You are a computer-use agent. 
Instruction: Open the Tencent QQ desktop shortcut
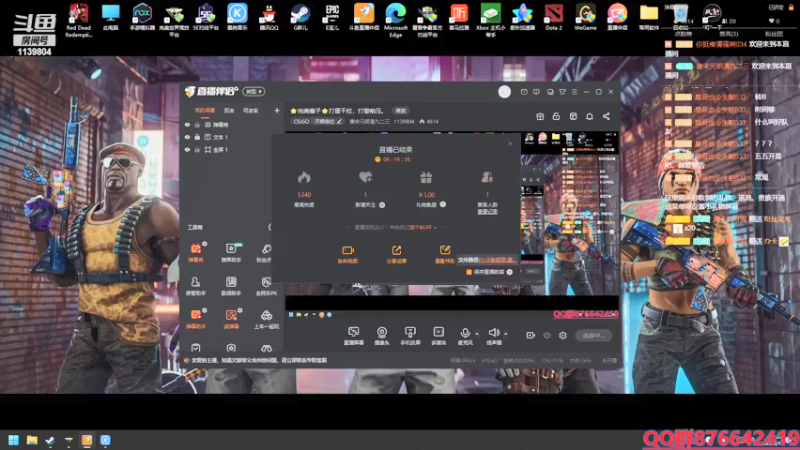tap(269, 17)
